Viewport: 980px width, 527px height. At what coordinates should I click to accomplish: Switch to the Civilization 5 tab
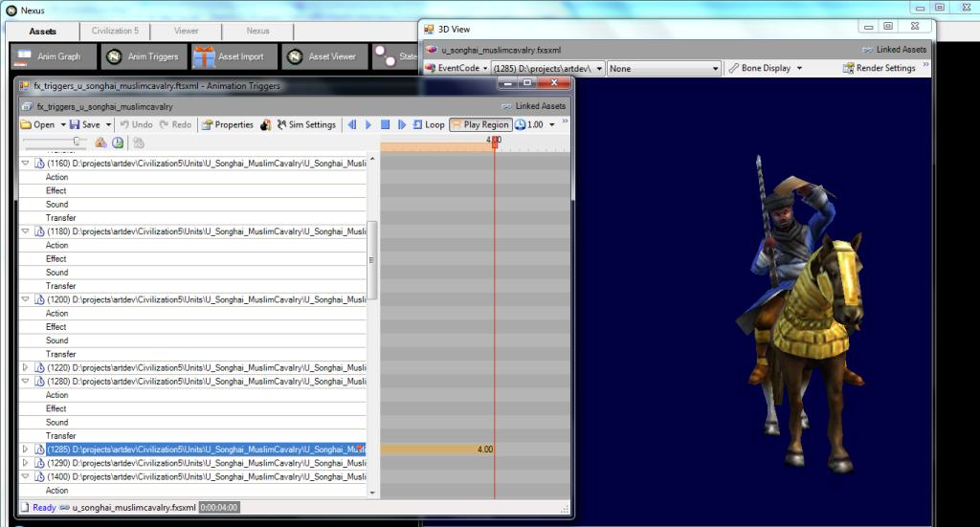(x=115, y=31)
